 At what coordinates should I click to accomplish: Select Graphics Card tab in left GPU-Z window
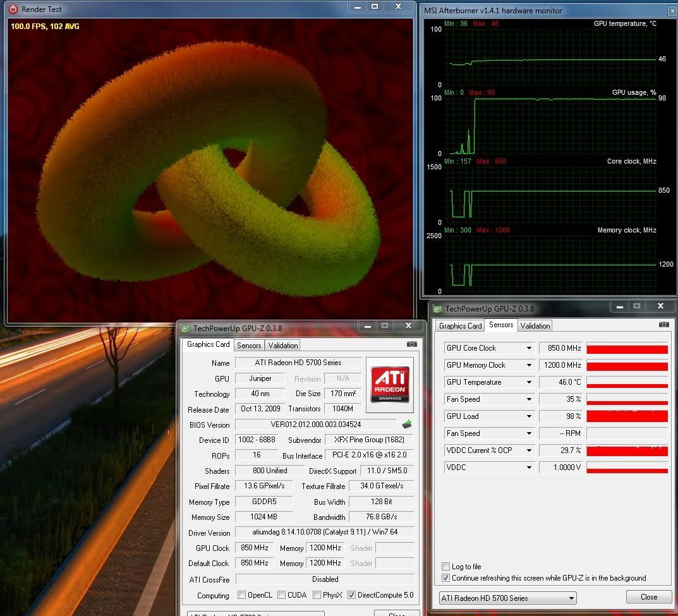click(x=208, y=344)
